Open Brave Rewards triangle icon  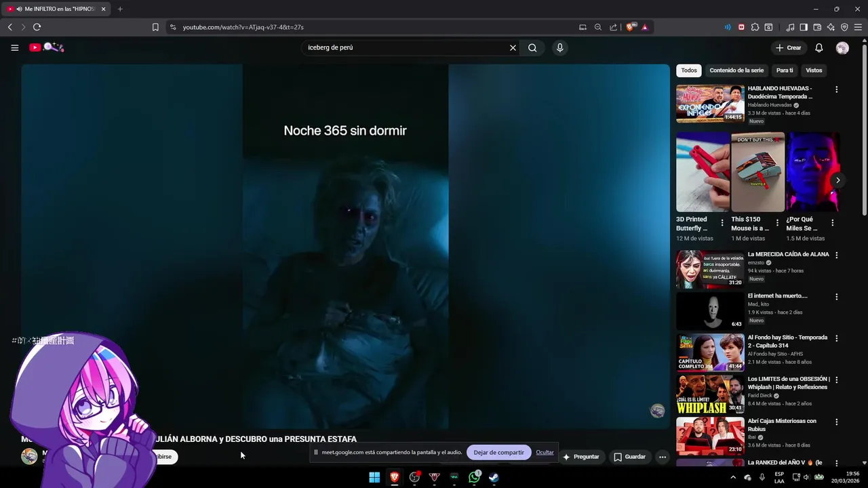645,27
